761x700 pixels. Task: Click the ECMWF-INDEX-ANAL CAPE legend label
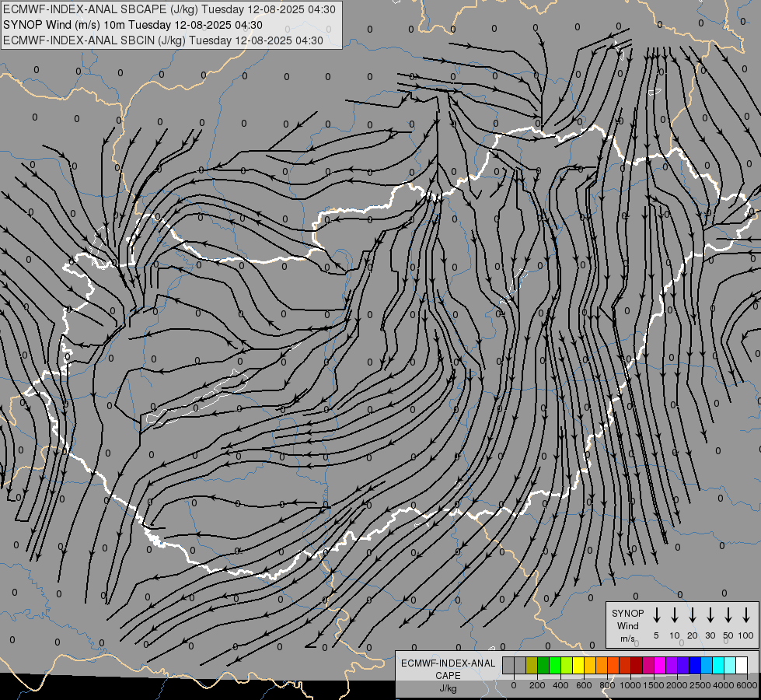click(x=448, y=675)
